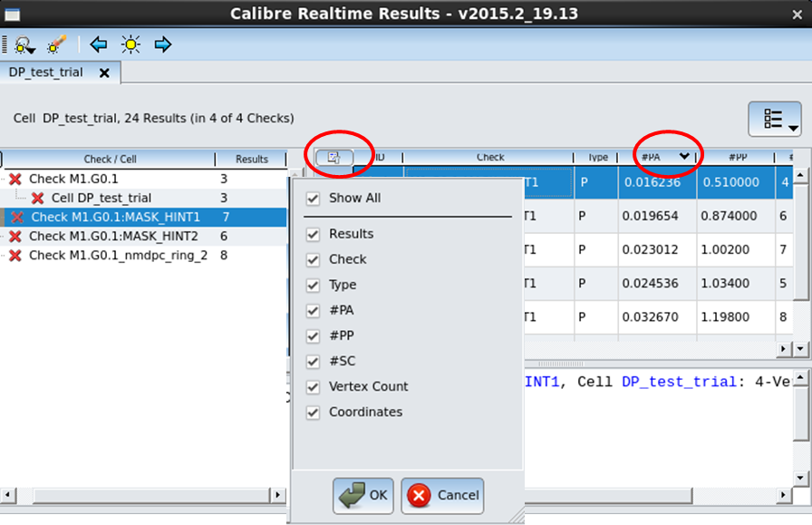Close the DP_test_trial tab
Viewport: 812px width, 525px height.
point(104,73)
